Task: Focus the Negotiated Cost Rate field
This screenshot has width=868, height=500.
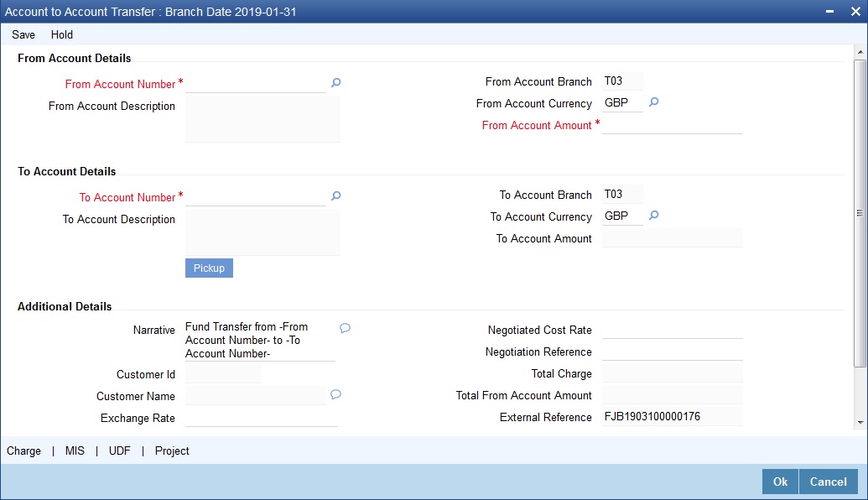Action: [673, 330]
